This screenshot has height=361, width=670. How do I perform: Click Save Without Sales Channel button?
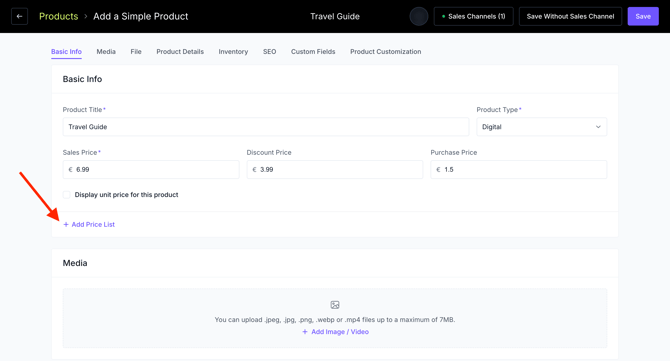click(x=570, y=16)
